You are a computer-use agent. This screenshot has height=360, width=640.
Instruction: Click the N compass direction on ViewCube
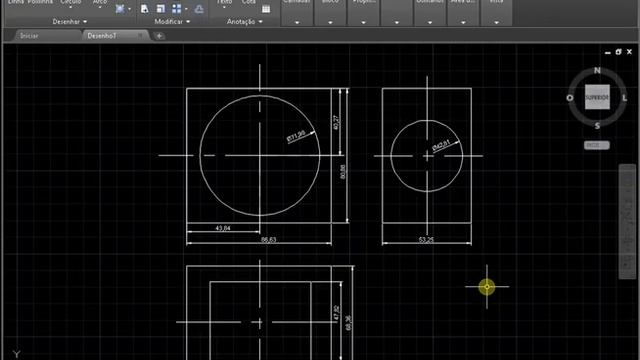click(597, 70)
